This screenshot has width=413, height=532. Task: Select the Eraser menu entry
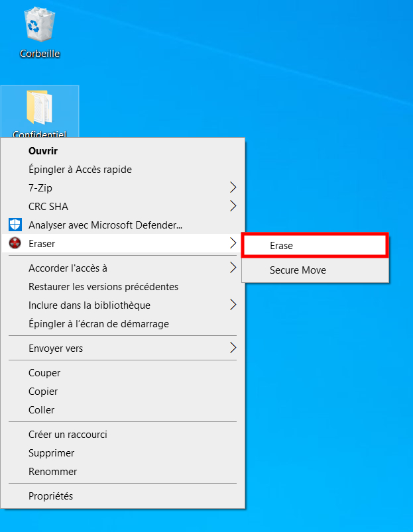[x=123, y=243]
